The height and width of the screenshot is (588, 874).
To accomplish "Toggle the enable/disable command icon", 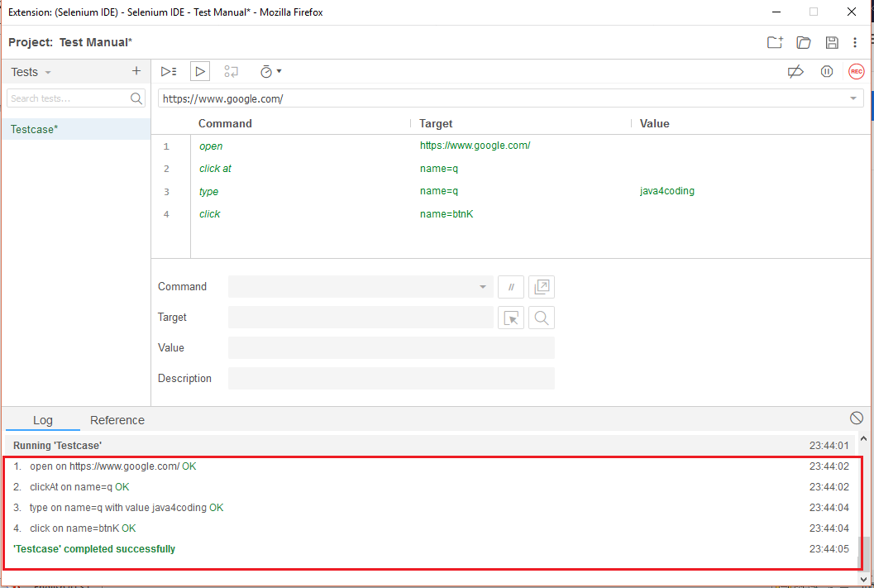I will coord(510,287).
